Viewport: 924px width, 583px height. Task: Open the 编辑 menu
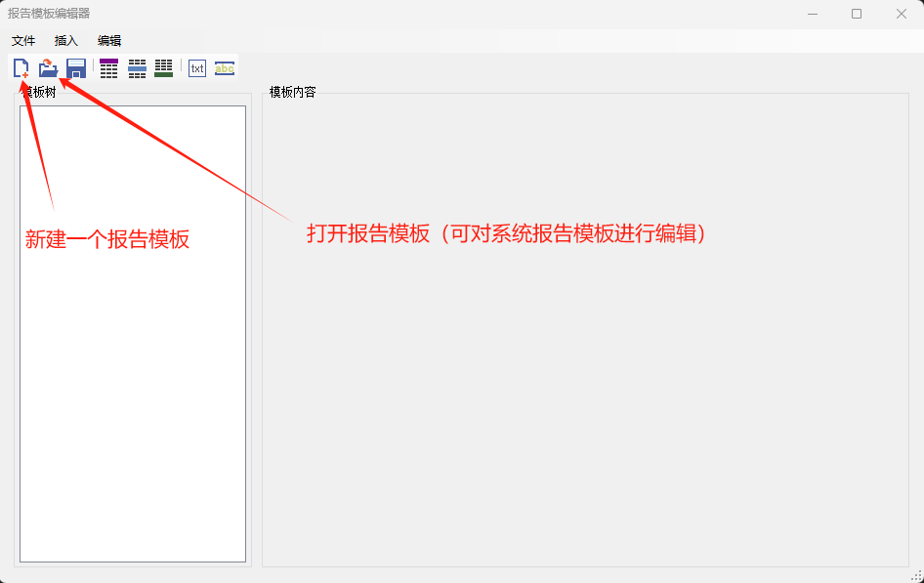109,41
